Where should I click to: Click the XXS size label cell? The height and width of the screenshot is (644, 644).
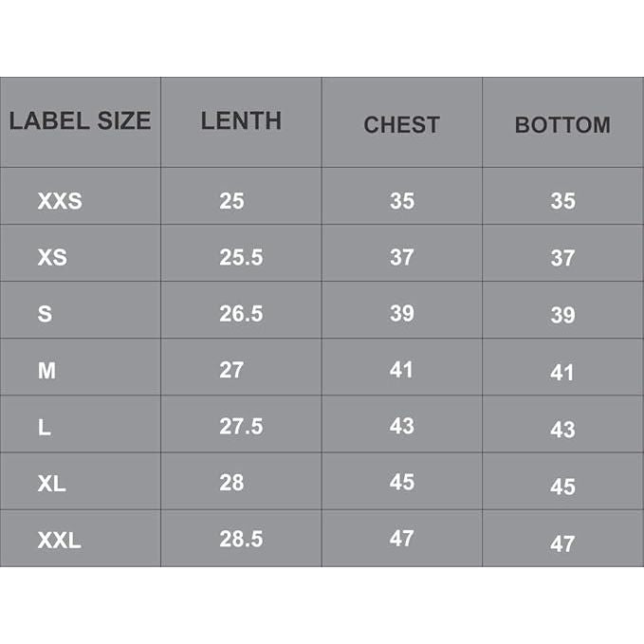coord(60,201)
